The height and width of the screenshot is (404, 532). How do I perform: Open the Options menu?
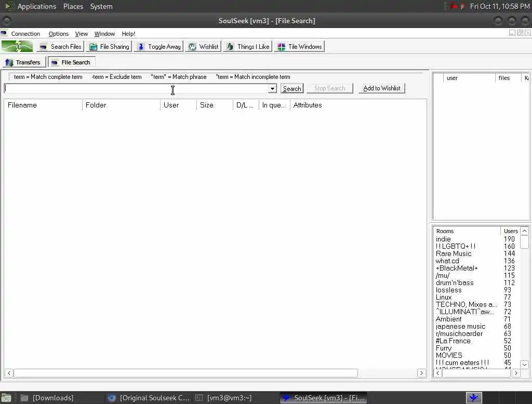tap(58, 34)
